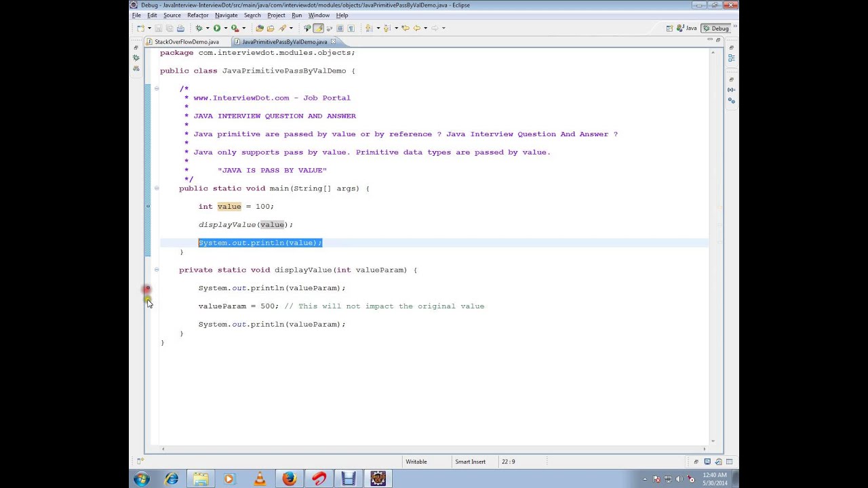Open dropdown arrow beside Run icon

point(225,28)
